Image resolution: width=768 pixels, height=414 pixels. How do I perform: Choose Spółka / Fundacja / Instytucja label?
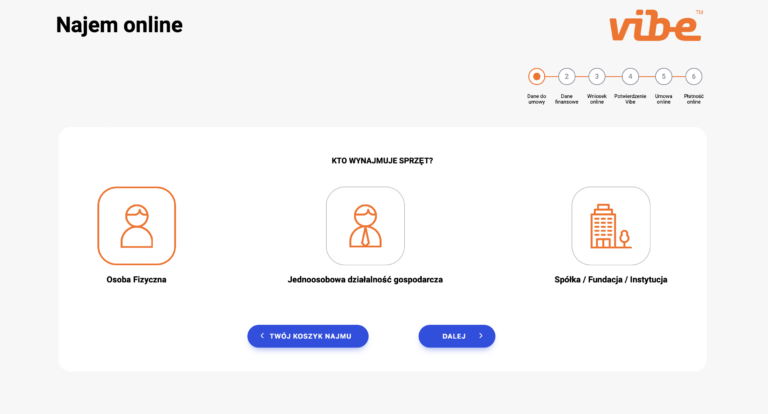point(610,280)
